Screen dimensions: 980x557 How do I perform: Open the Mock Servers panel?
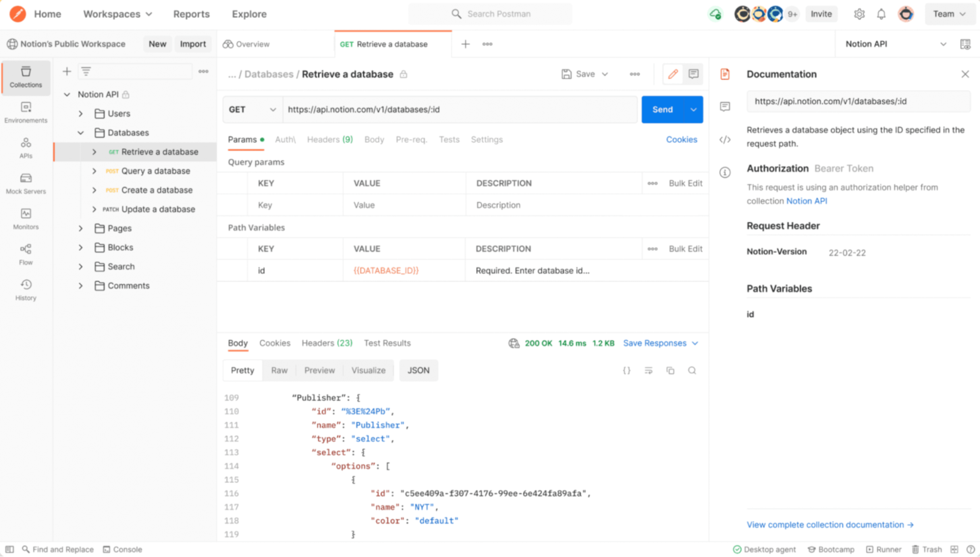click(25, 184)
